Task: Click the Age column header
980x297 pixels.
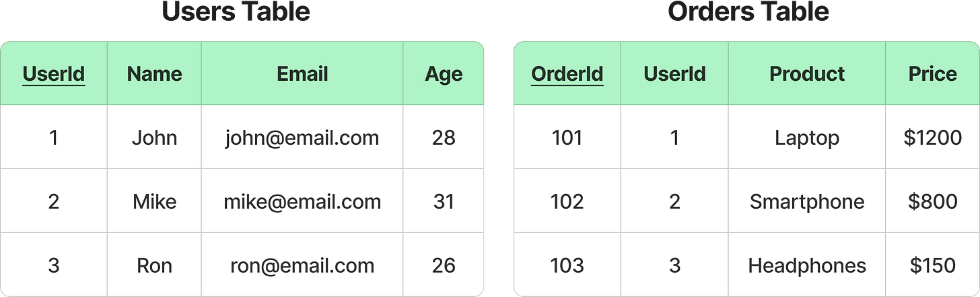Action: click(444, 74)
